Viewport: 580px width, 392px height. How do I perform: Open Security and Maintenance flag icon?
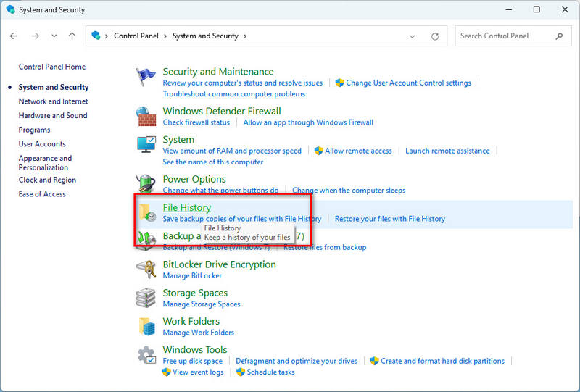click(x=146, y=77)
